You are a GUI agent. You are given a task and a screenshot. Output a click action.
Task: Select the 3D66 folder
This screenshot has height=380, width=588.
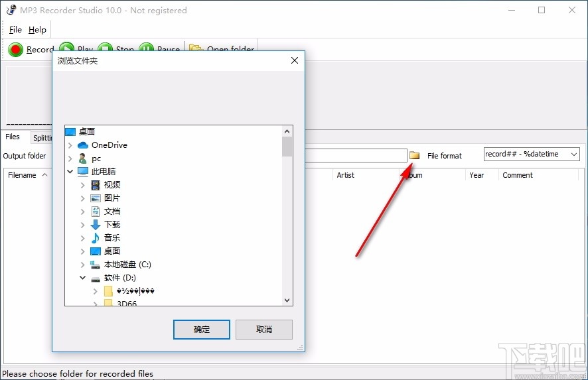click(127, 303)
